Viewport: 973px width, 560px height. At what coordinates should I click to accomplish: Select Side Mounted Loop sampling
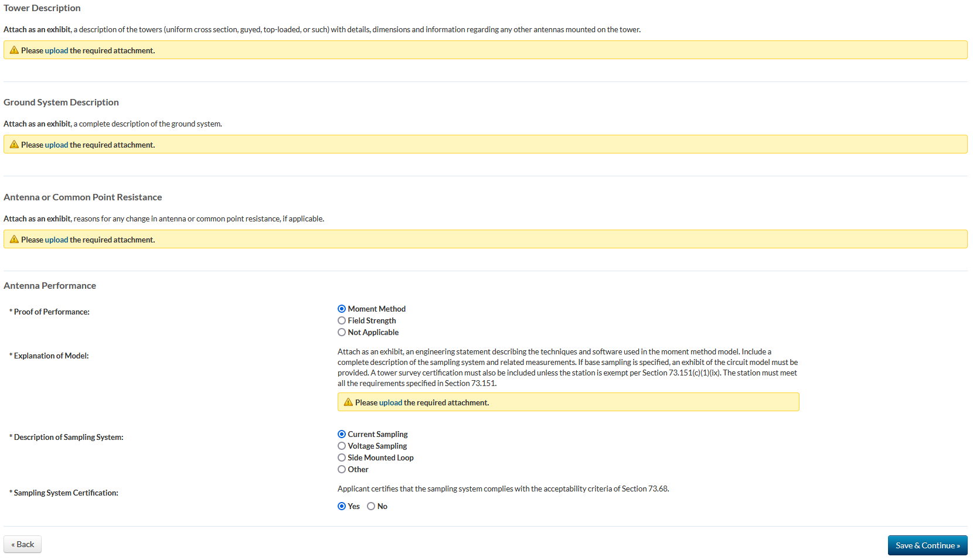pyautogui.click(x=342, y=457)
